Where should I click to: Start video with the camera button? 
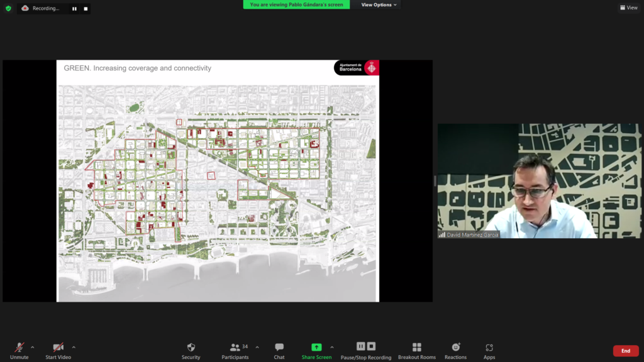tap(58, 348)
